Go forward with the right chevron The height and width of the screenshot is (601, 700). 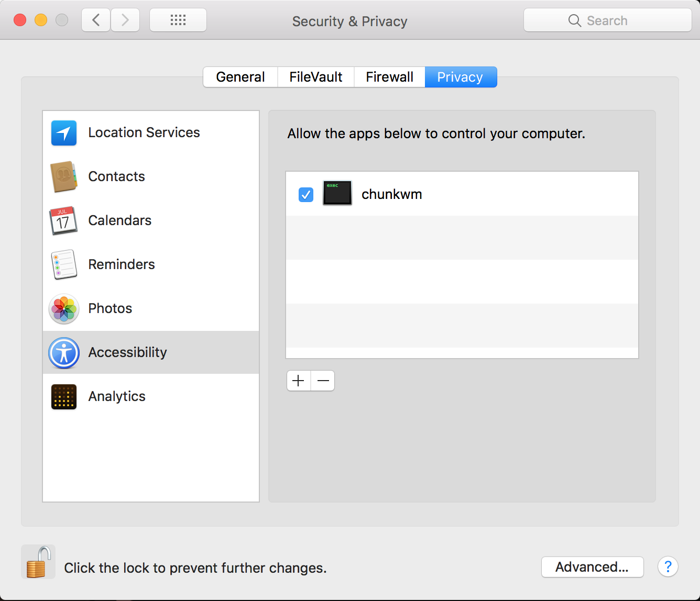coord(125,20)
